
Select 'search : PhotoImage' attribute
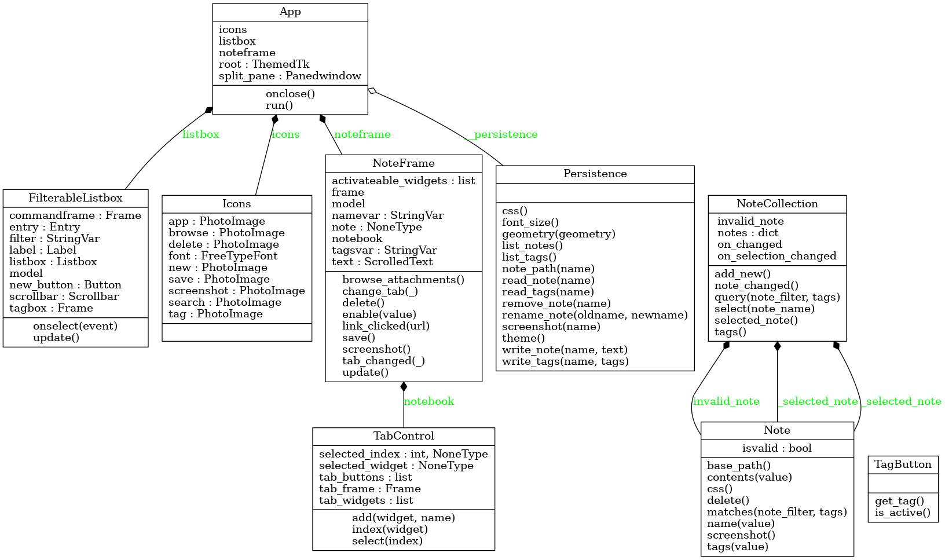pos(225,302)
